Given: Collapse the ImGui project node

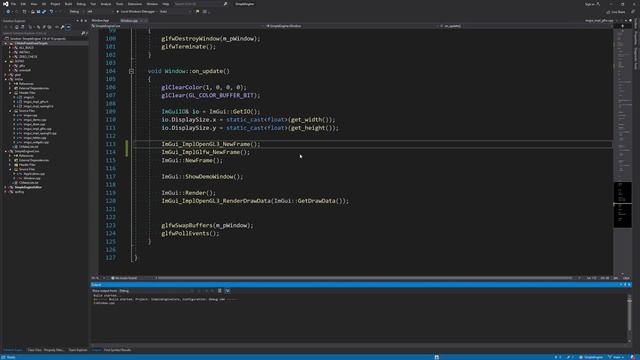Looking at the screenshot, I should pyautogui.click(x=6, y=79).
